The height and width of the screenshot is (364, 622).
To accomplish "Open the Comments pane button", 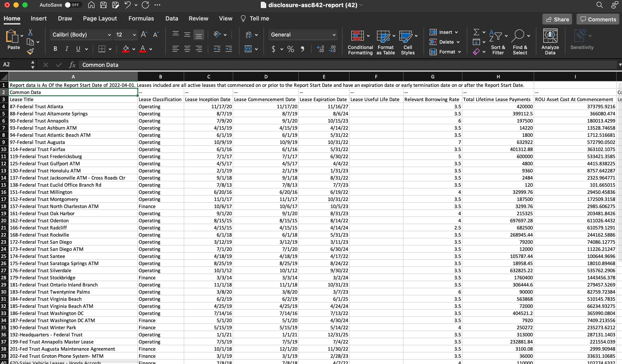I will coord(598,19).
